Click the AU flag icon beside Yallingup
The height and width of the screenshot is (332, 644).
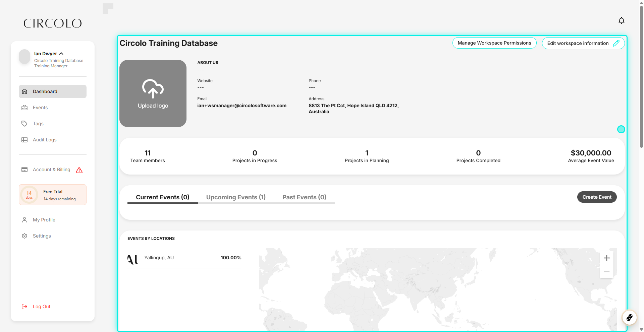click(x=132, y=259)
